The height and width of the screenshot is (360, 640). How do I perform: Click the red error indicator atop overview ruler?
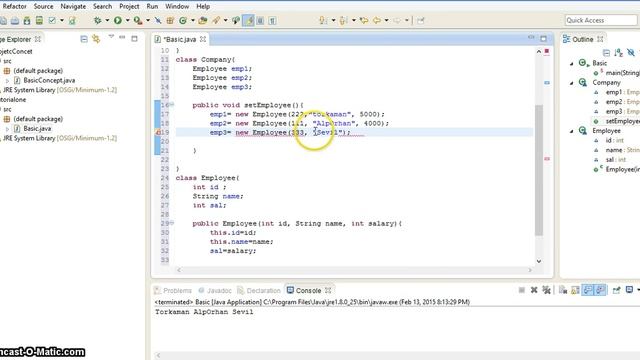tap(547, 51)
